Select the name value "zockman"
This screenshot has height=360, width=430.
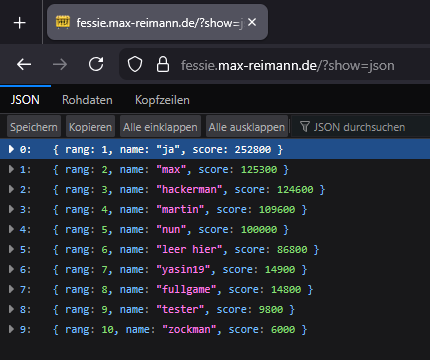point(189,329)
